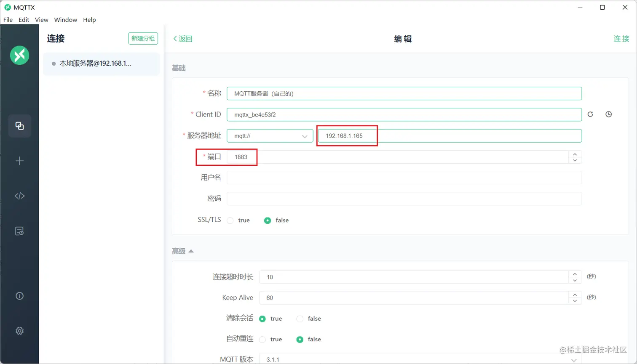Click the MQTTX title bar app icon
The width and height of the screenshot is (637, 364).
(8, 7)
